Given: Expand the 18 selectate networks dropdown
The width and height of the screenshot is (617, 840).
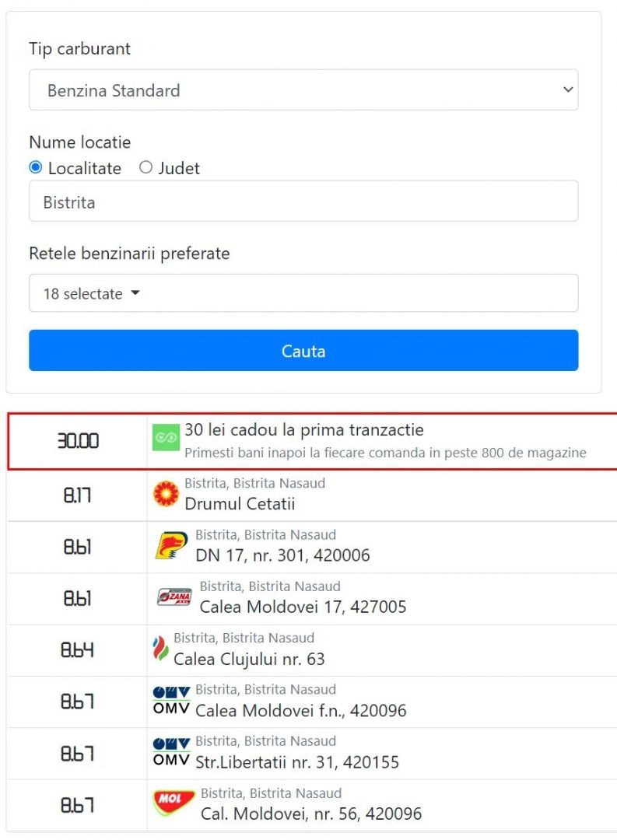Looking at the screenshot, I should [x=303, y=294].
